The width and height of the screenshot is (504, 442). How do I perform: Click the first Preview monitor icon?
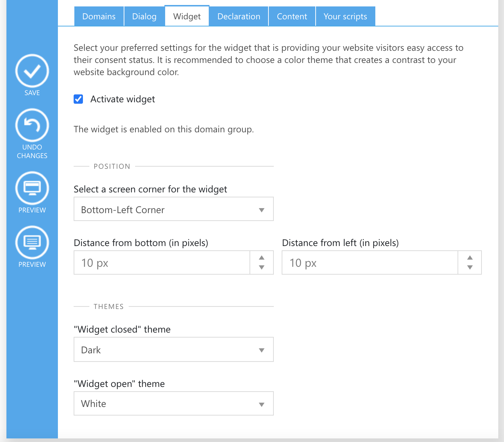point(32,188)
